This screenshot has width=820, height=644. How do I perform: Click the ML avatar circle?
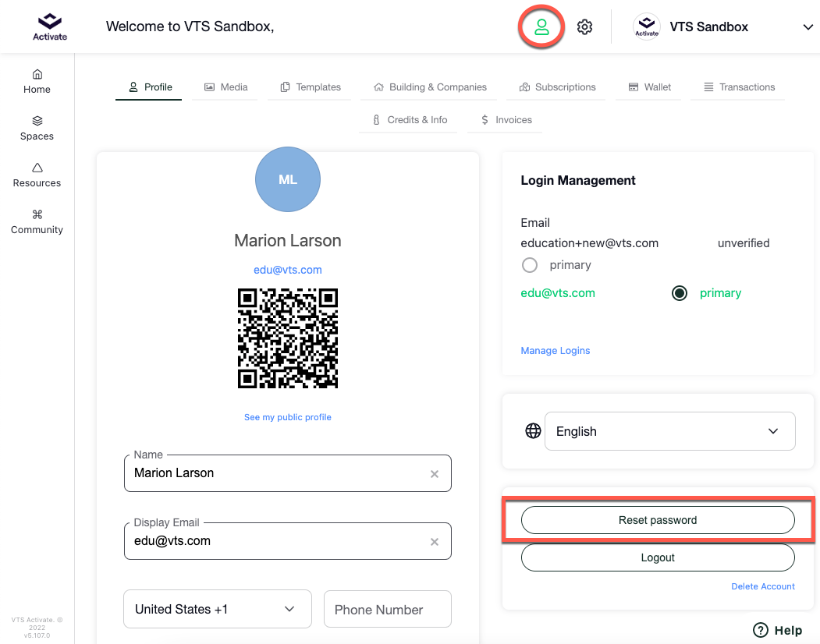click(x=288, y=179)
